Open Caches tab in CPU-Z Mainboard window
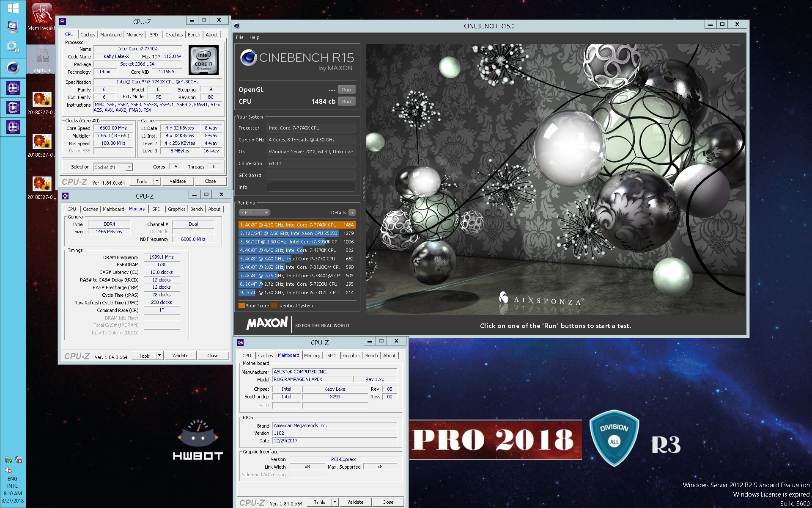The height and width of the screenshot is (508, 812). pyautogui.click(x=266, y=356)
